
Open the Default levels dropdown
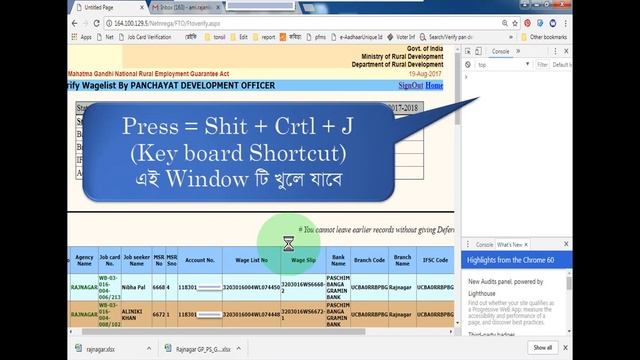click(x=561, y=64)
